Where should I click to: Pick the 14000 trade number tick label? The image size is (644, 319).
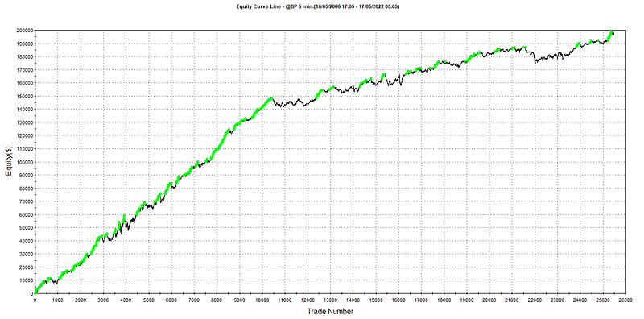point(353,300)
